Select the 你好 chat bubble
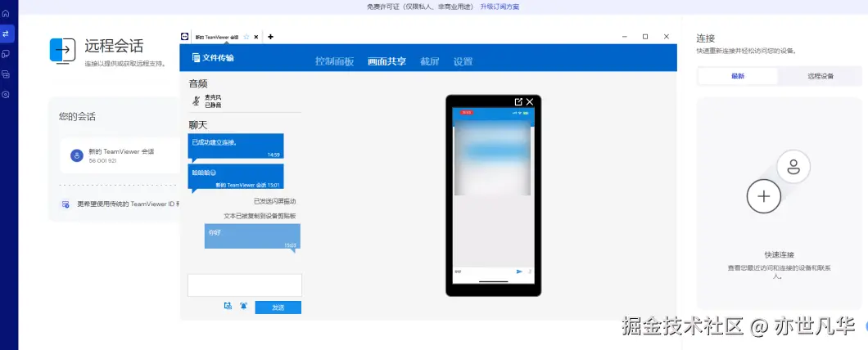 [252, 237]
